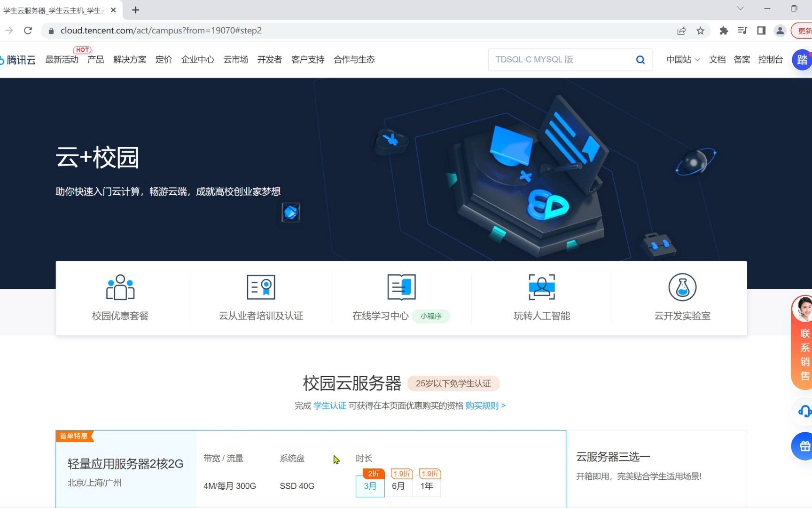Close the current browser tab
Viewport: 812px width, 508px height.
pyautogui.click(x=113, y=10)
